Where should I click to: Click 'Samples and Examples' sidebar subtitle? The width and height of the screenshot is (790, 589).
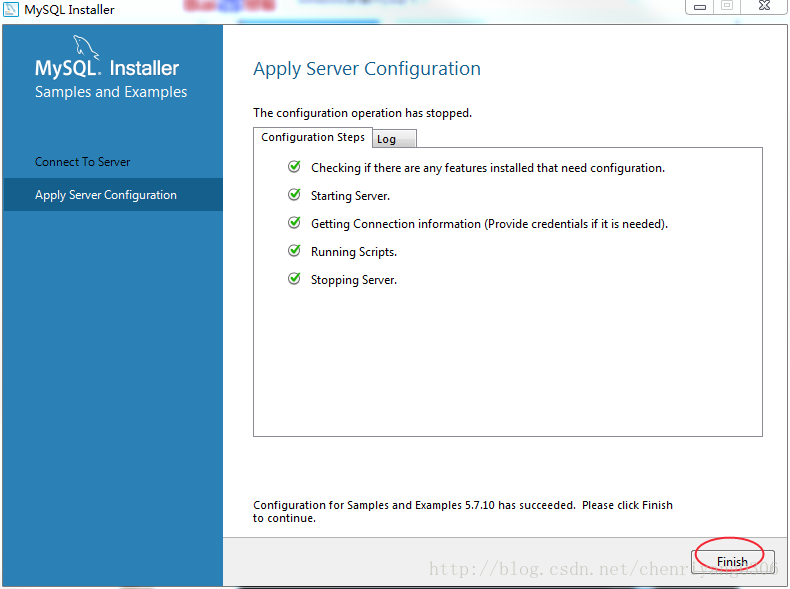point(111,92)
